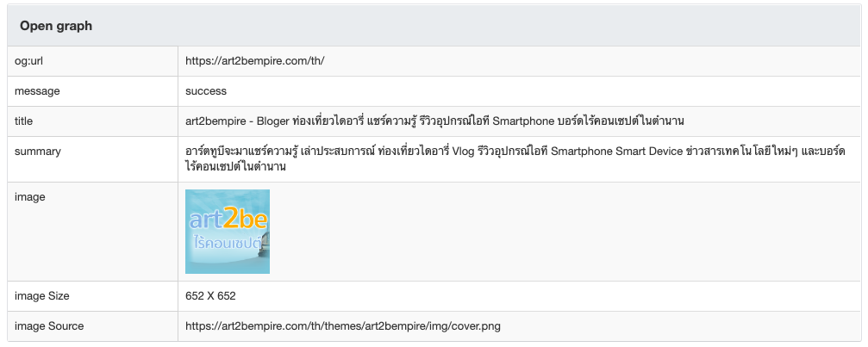This screenshot has height=347, width=868.
Task: Click the image row label
Action: click(30, 197)
